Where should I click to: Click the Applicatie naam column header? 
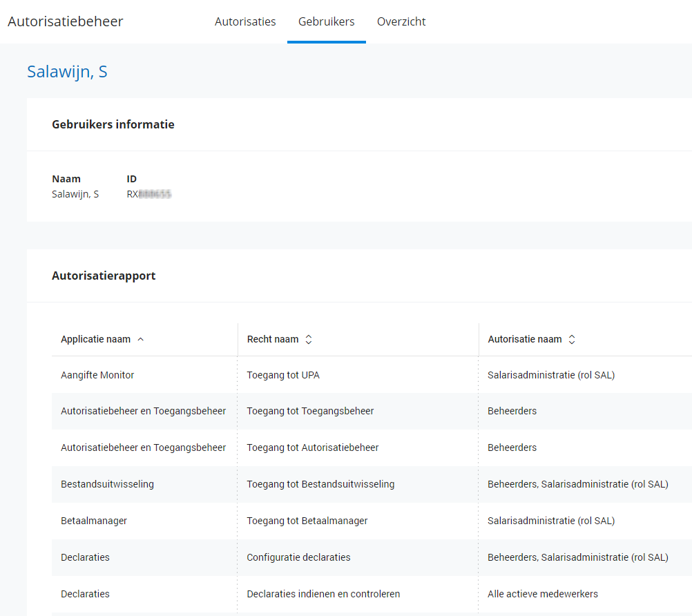point(95,340)
